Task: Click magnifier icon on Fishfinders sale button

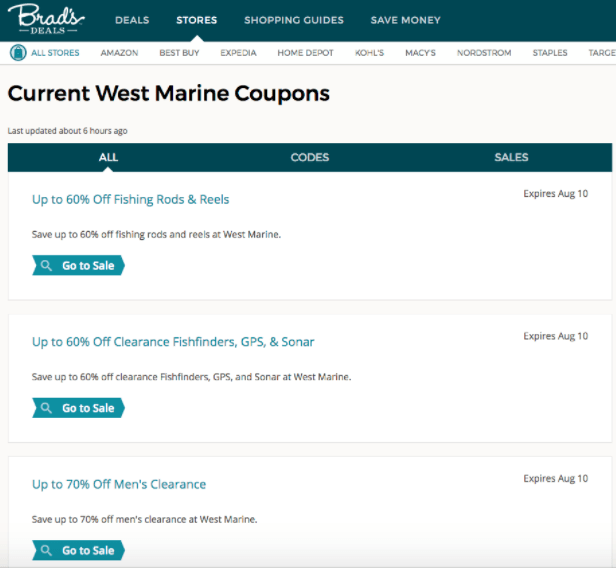Action: pos(47,408)
